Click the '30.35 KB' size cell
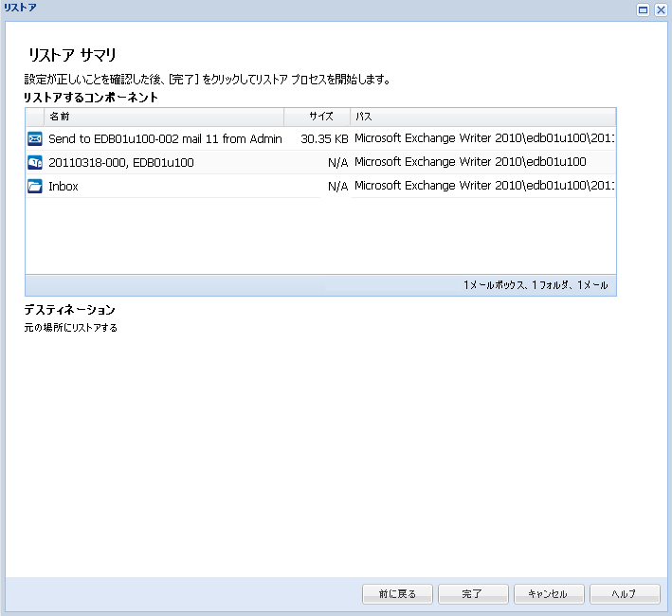This screenshot has height=616, width=672. [x=324, y=138]
